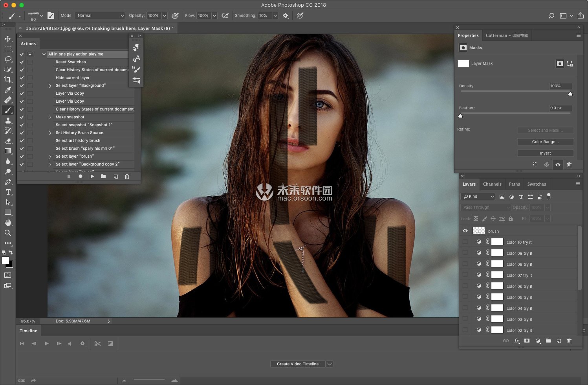The width and height of the screenshot is (588, 385).
Task: Open the layer Kind filter dropdown
Action: [478, 197]
